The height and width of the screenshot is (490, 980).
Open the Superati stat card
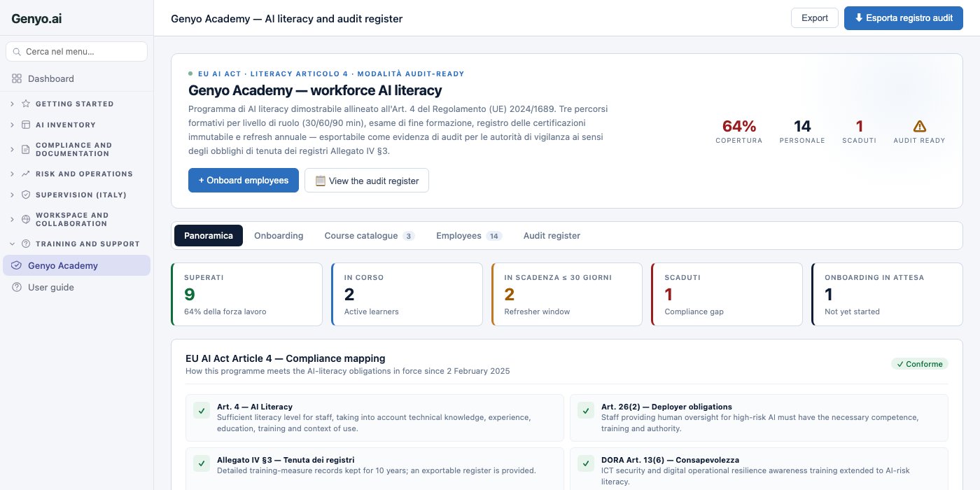246,294
